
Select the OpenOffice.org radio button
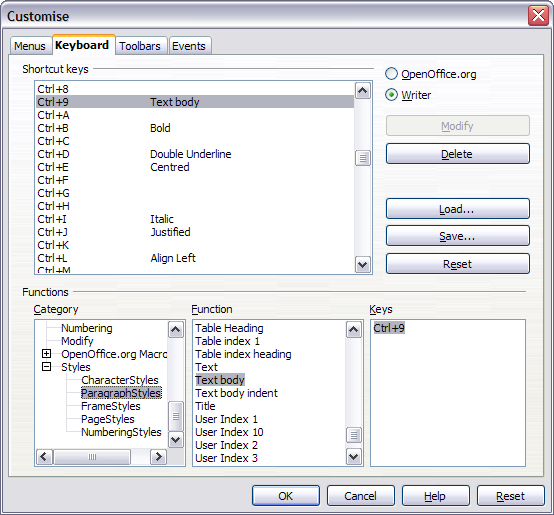pyautogui.click(x=391, y=74)
